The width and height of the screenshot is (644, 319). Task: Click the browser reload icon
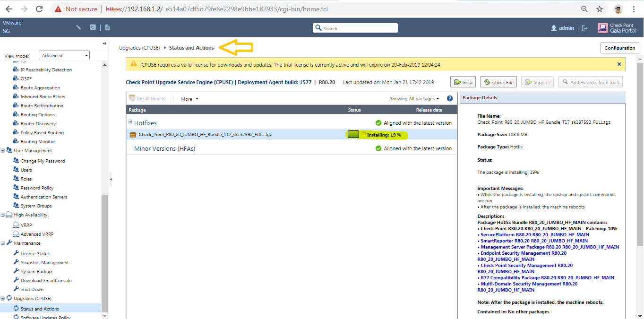pos(39,9)
